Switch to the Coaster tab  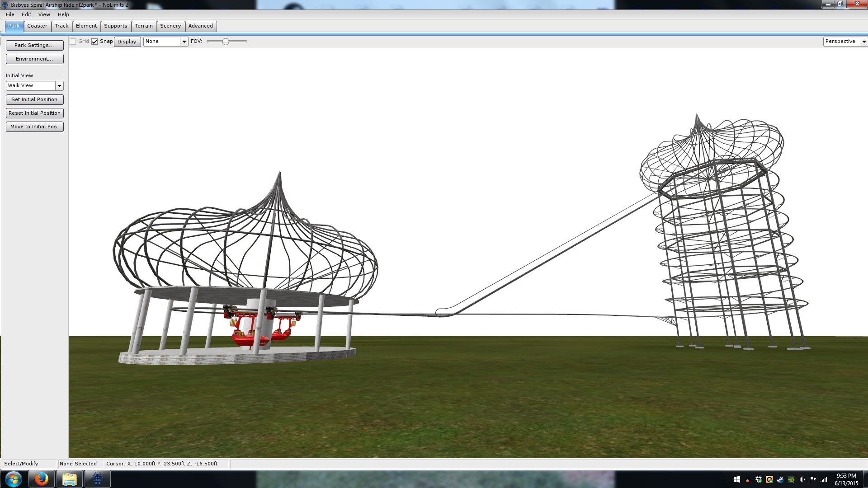[x=37, y=26]
